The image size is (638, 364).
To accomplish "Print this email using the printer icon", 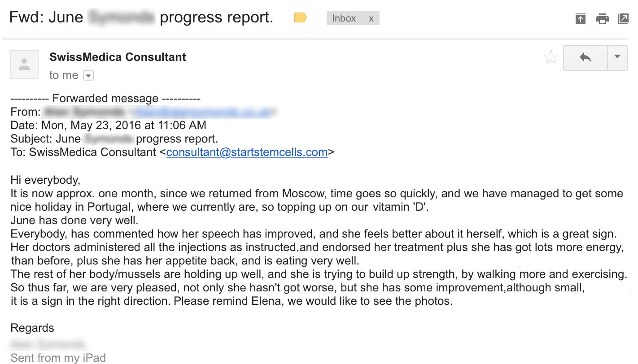I will coord(602,19).
